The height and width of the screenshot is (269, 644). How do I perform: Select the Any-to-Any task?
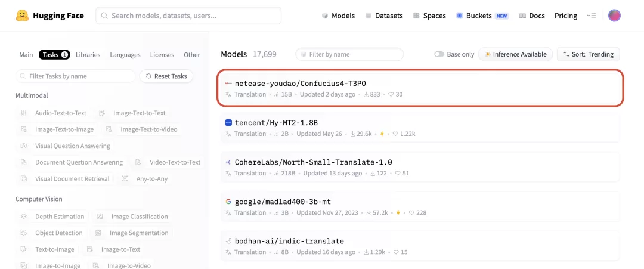tap(145, 179)
